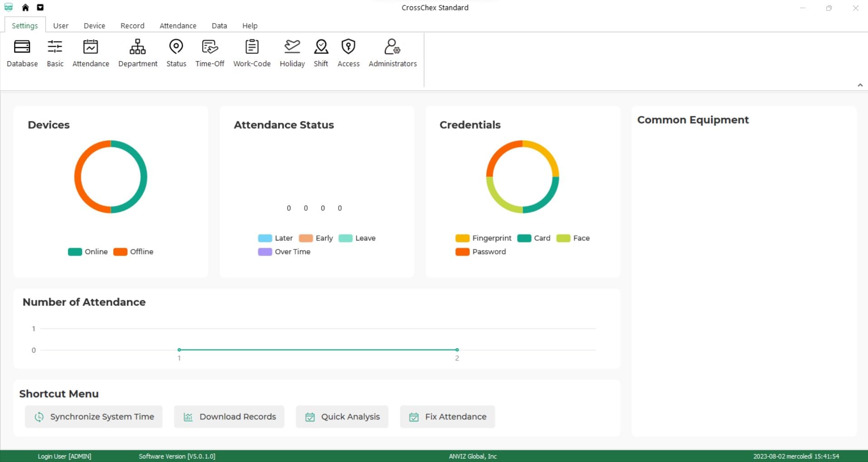Click the "Shortcut Menu" heading
Viewport: 868px width, 462px height.
click(59, 394)
